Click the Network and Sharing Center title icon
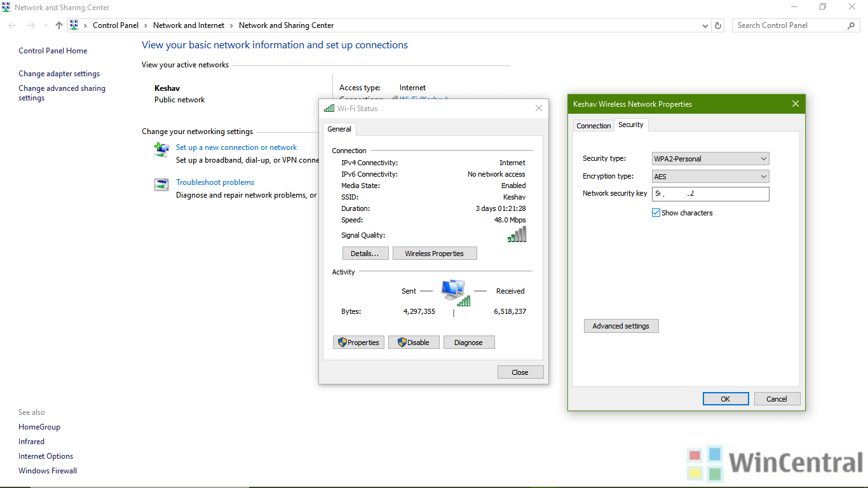This screenshot has width=868, height=488. point(6,8)
